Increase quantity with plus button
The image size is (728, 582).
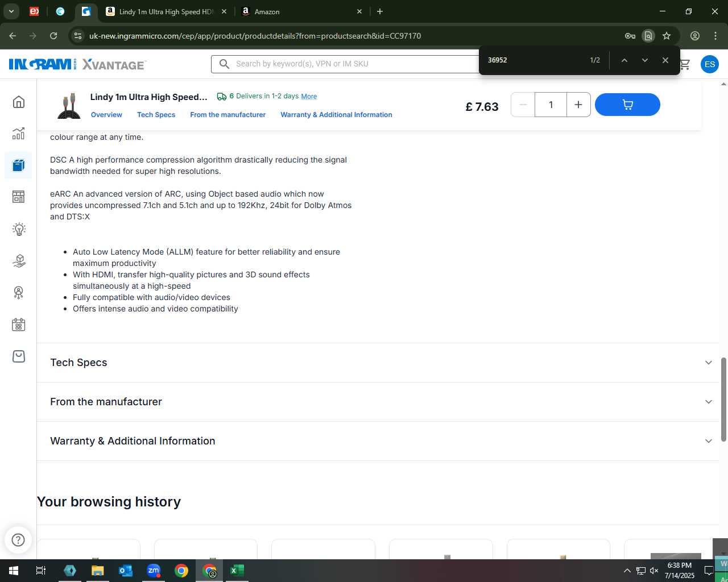578,105
